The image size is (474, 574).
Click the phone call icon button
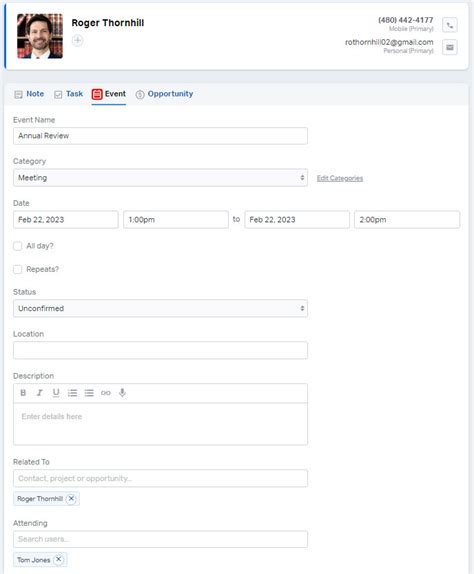[x=449, y=25]
